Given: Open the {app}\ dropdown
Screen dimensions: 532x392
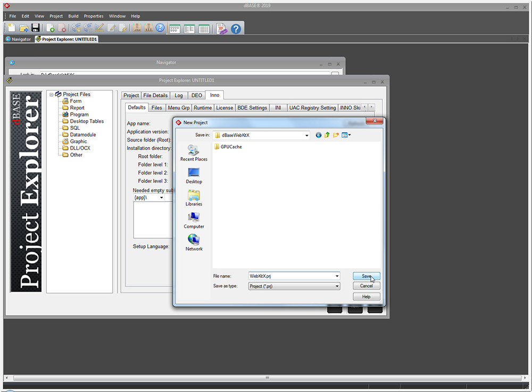Looking at the screenshot, I should pos(162,197).
